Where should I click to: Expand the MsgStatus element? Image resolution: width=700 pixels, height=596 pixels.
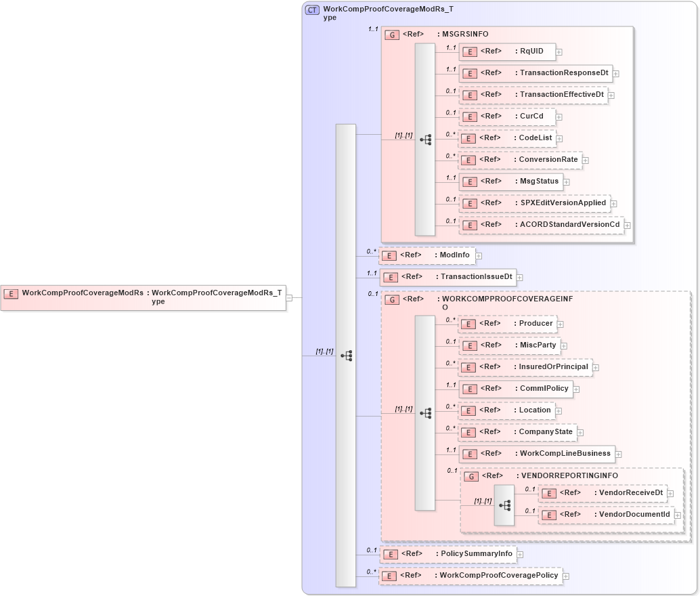[566, 182]
